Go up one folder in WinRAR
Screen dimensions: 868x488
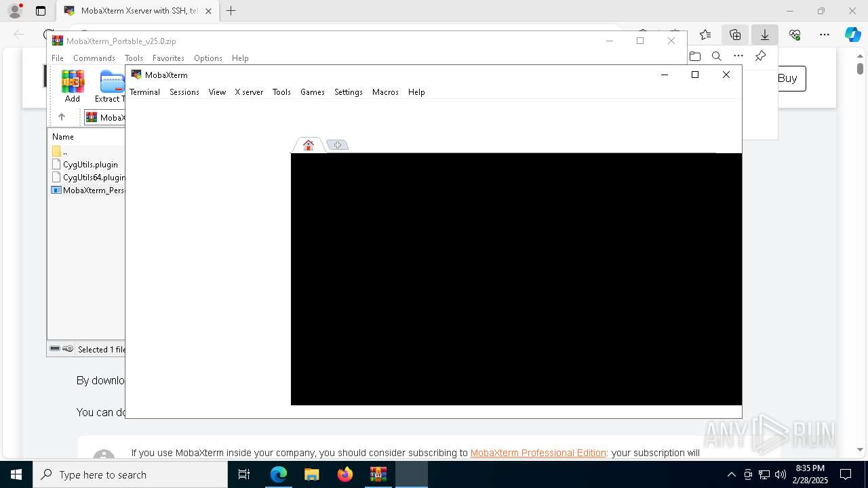[x=62, y=117]
